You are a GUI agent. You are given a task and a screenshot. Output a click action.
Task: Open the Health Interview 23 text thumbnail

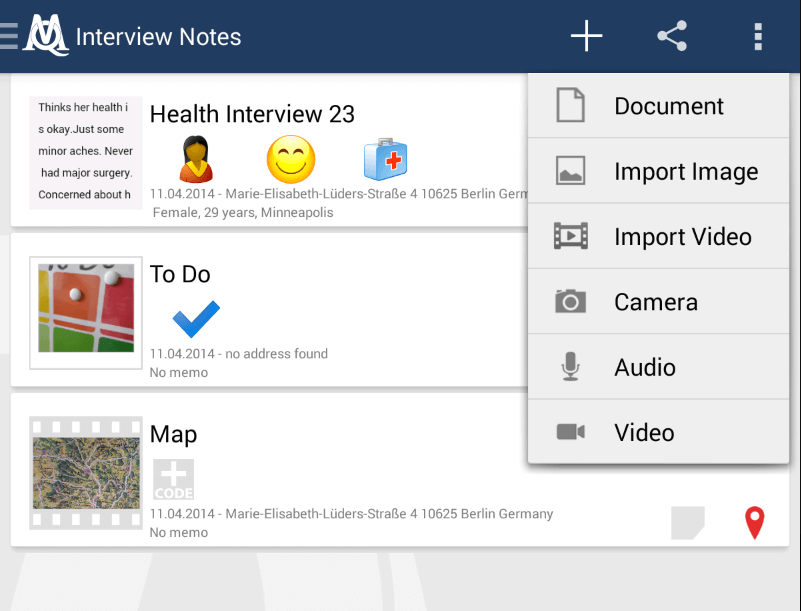pyautogui.click(x=86, y=153)
